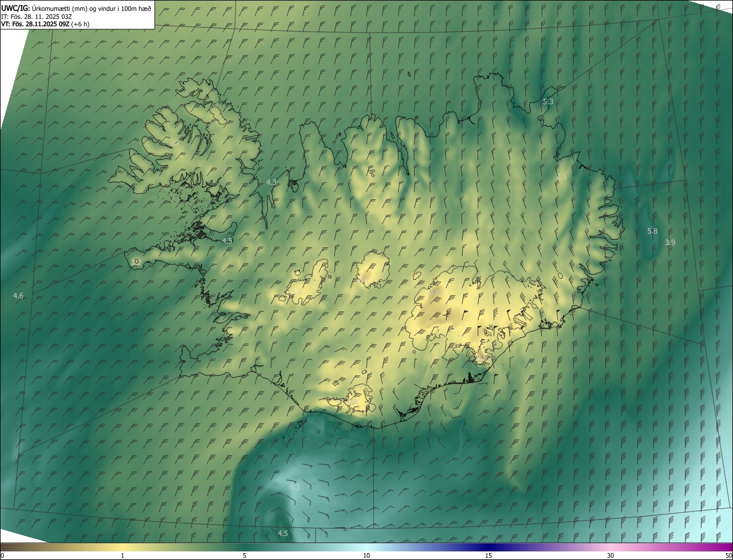Screen dimensions: 733x560
Task: Click the 4.3 value on the map
Action: 271,183
